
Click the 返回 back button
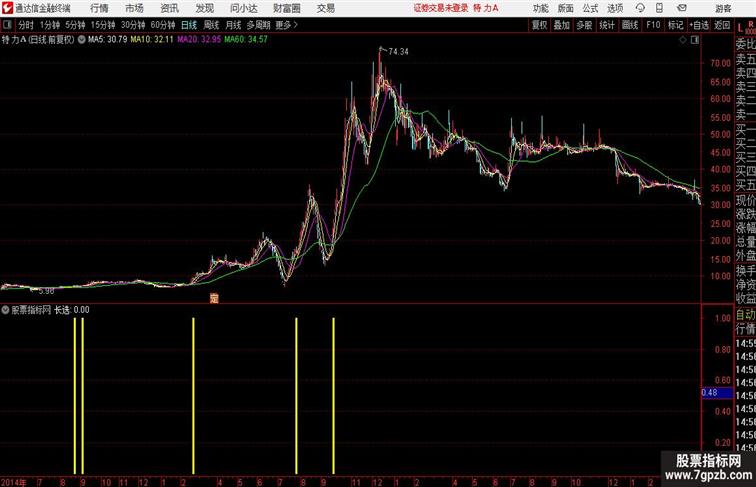coord(722,25)
